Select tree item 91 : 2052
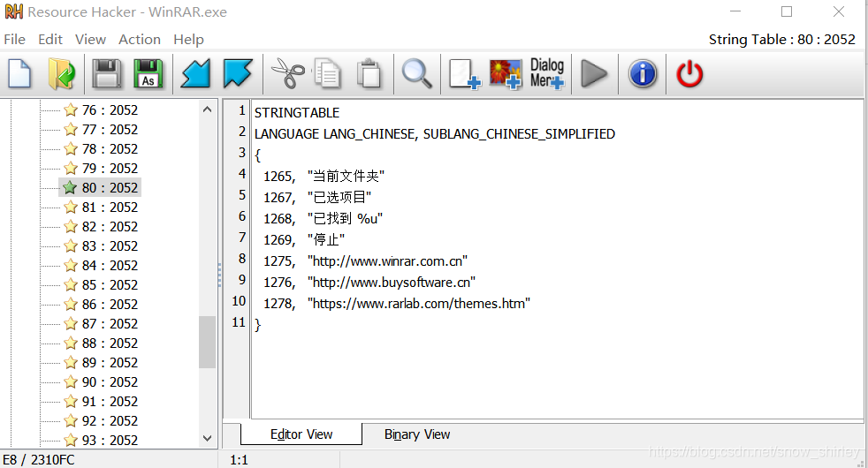 pos(110,401)
